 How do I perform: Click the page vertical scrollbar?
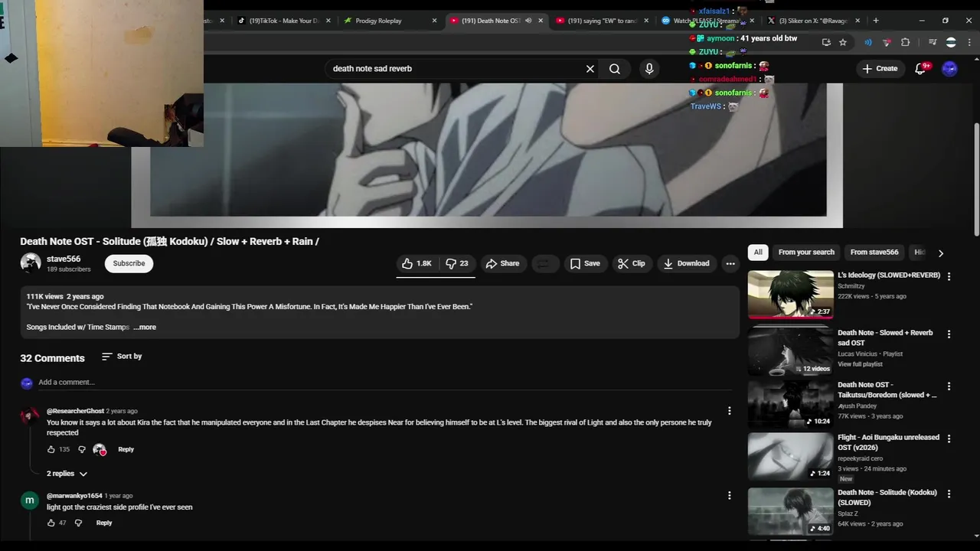pyautogui.click(x=976, y=180)
